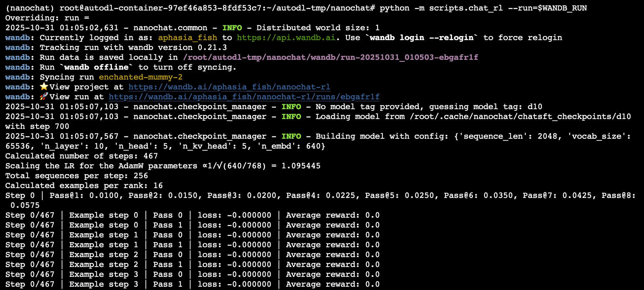Click the first loss: -0.000000 entry
Image resolution: width=644 pixels, height=290 pixels.
click(234, 215)
